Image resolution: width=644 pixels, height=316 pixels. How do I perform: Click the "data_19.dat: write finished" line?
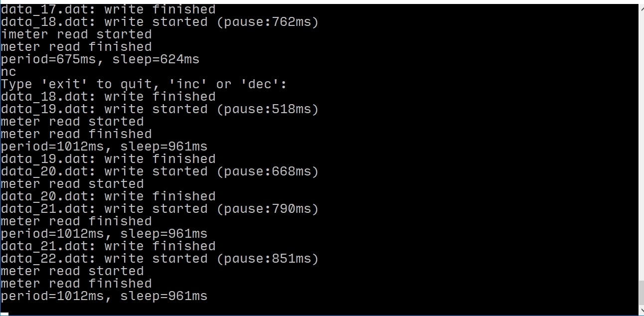point(108,159)
